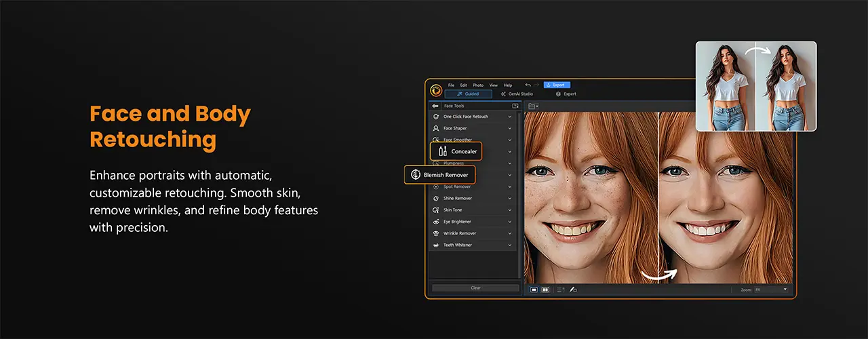Expand the Eye Brightener chevron
Screen dimensions: 868x339
click(510, 222)
